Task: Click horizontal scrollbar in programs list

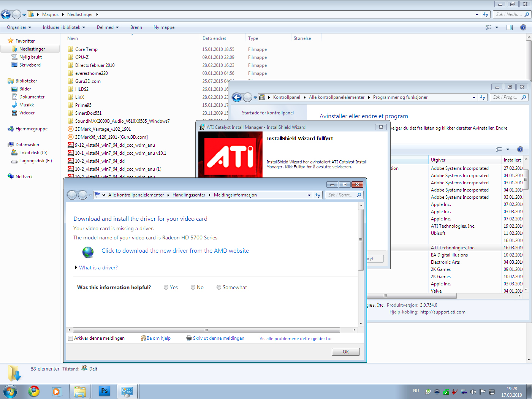Action: pos(412,296)
